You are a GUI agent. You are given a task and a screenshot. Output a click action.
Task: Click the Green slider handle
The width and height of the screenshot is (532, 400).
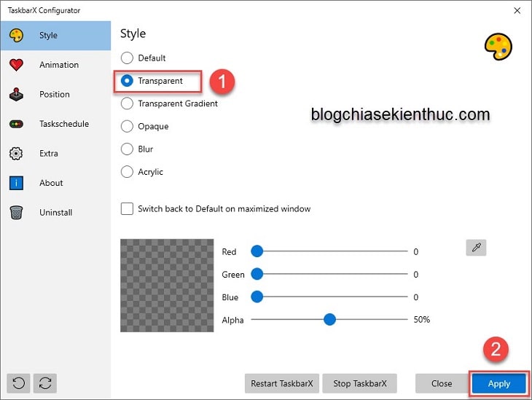click(x=257, y=274)
